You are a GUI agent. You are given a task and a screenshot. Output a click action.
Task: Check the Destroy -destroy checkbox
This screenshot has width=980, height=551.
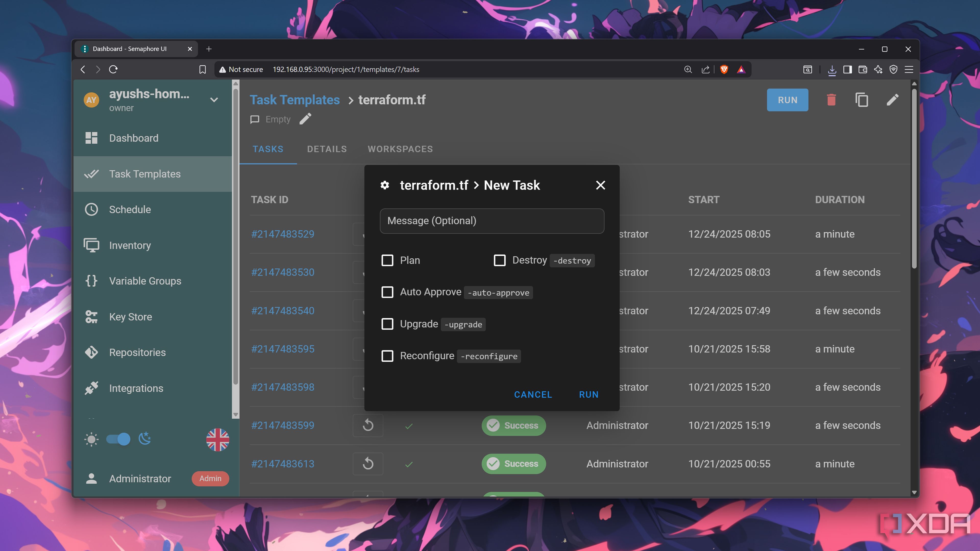pos(499,260)
